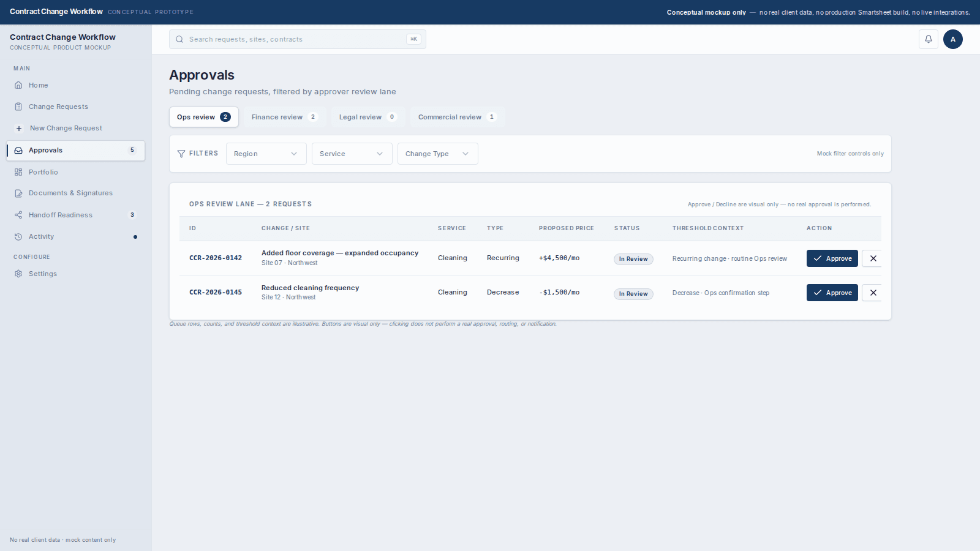Click the Approvals inbox icon
Image resolution: width=980 pixels, height=551 pixels.
click(x=18, y=151)
